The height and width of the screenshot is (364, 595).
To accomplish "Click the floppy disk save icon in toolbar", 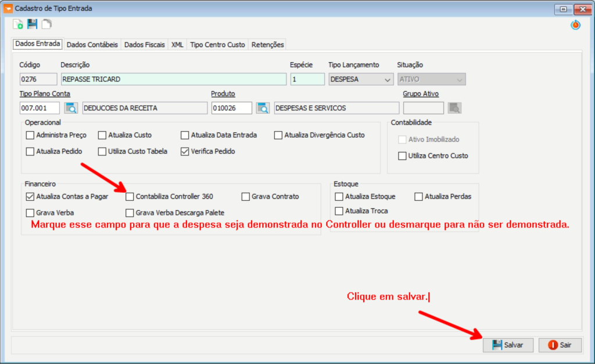I will tap(32, 24).
